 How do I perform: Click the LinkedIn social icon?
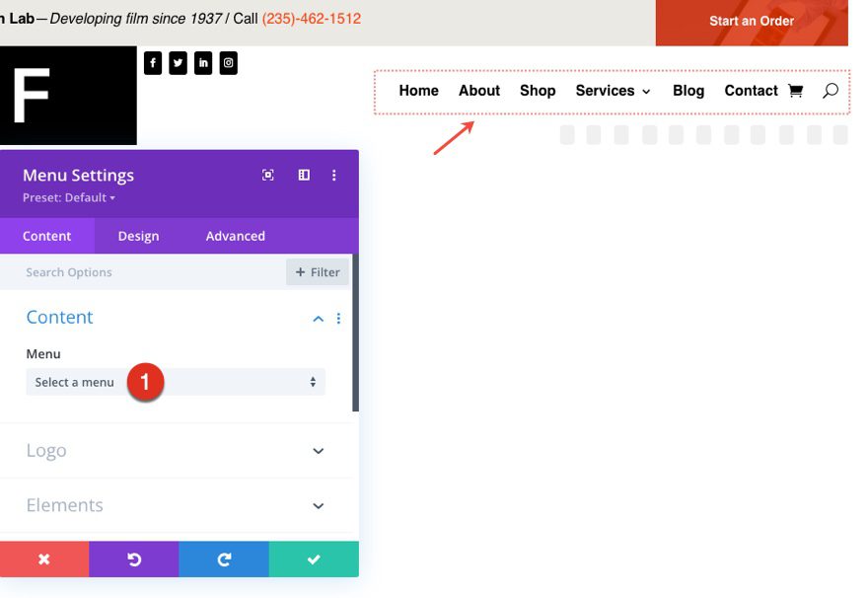[203, 62]
